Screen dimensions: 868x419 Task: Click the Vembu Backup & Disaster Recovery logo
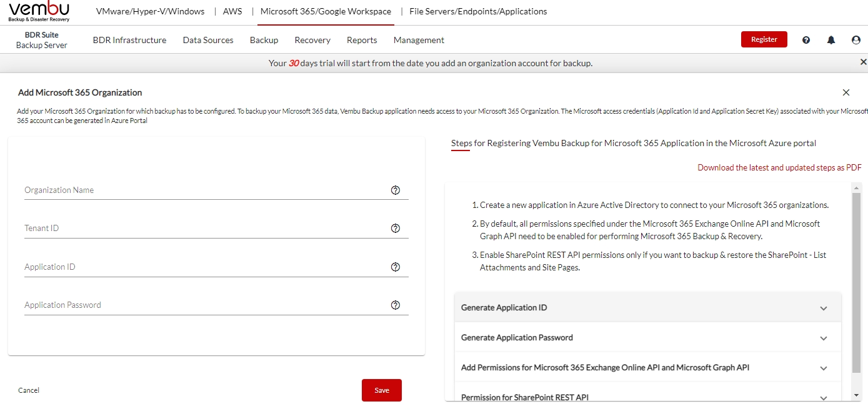[39, 11]
